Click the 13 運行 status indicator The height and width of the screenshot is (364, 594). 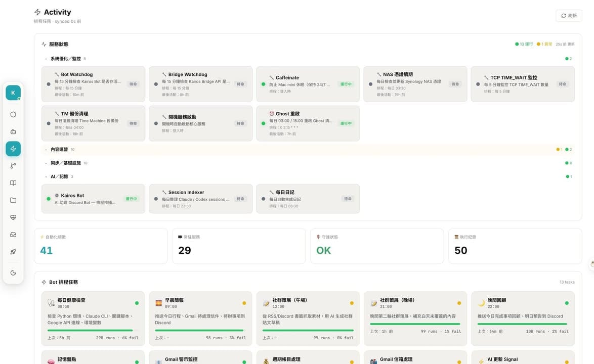[x=524, y=44]
